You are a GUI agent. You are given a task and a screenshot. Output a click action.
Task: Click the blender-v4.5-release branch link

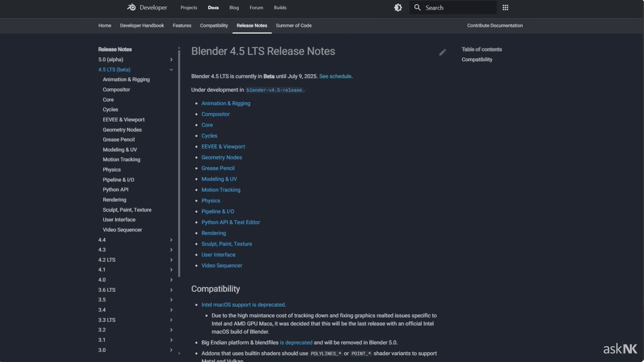pos(274,90)
